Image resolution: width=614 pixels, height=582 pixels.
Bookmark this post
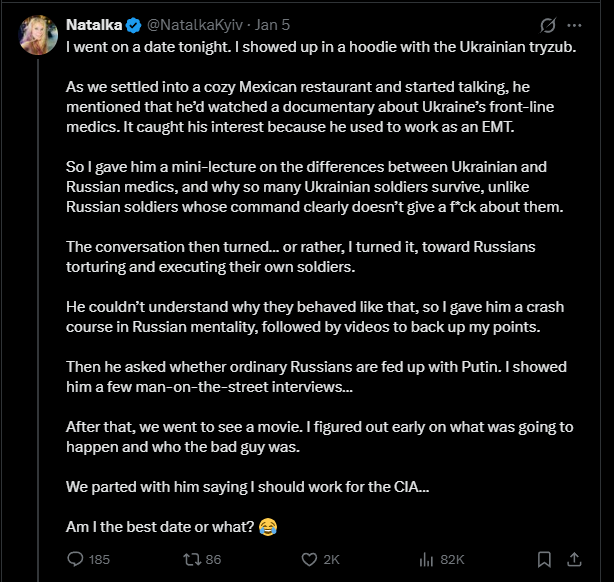(x=545, y=559)
